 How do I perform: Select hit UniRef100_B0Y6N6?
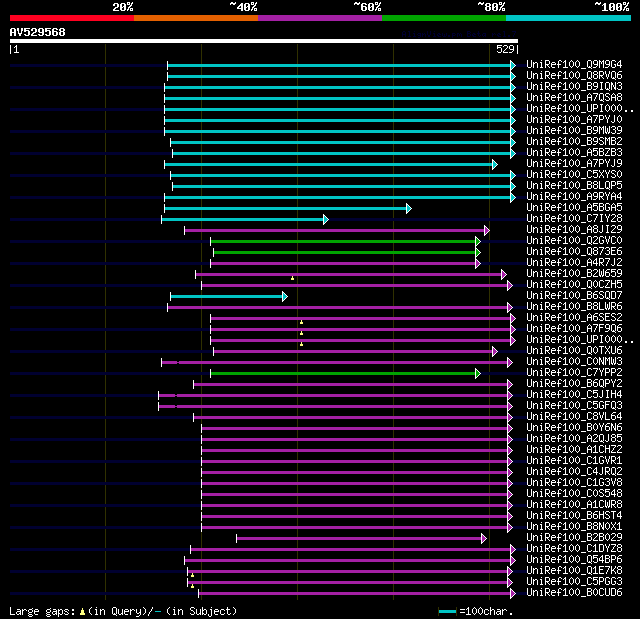[x=574, y=428]
